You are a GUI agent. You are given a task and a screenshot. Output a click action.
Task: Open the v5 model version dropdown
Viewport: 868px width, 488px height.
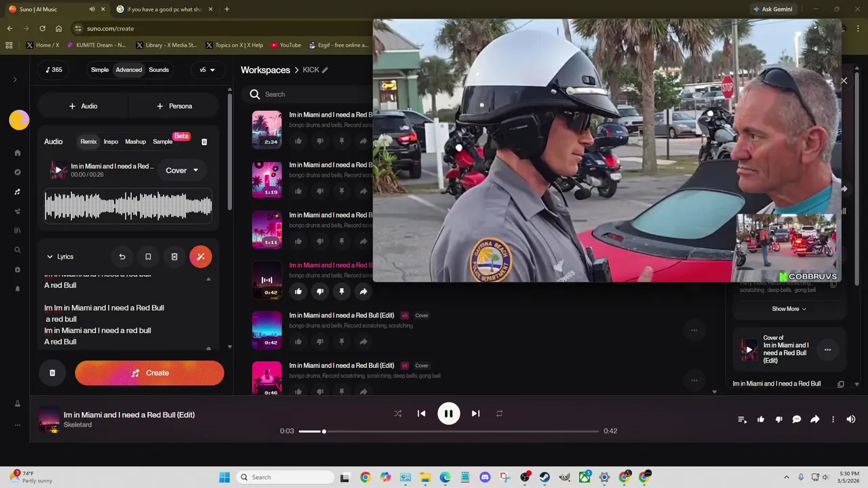click(207, 70)
